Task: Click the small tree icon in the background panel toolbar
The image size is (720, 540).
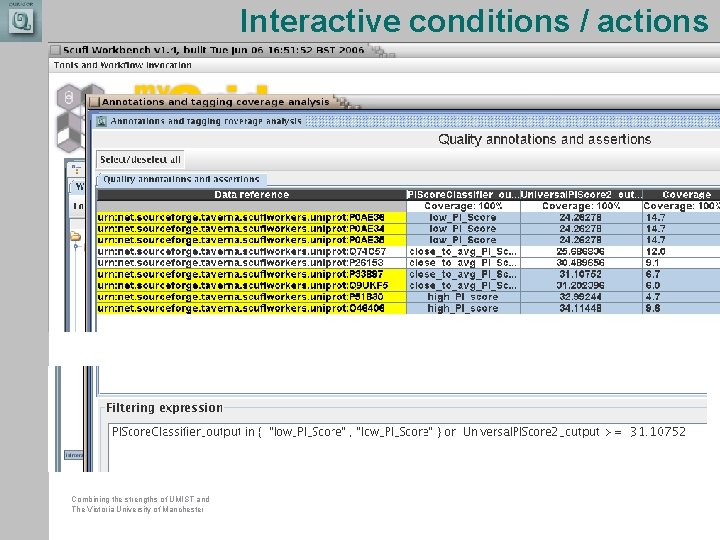Action: pyautogui.click(x=76, y=169)
